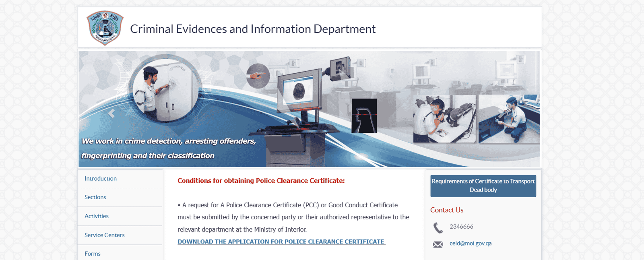This screenshot has width=644, height=260.
Task: Go to previous slide with left arrow
Action: (x=111, y=113)
